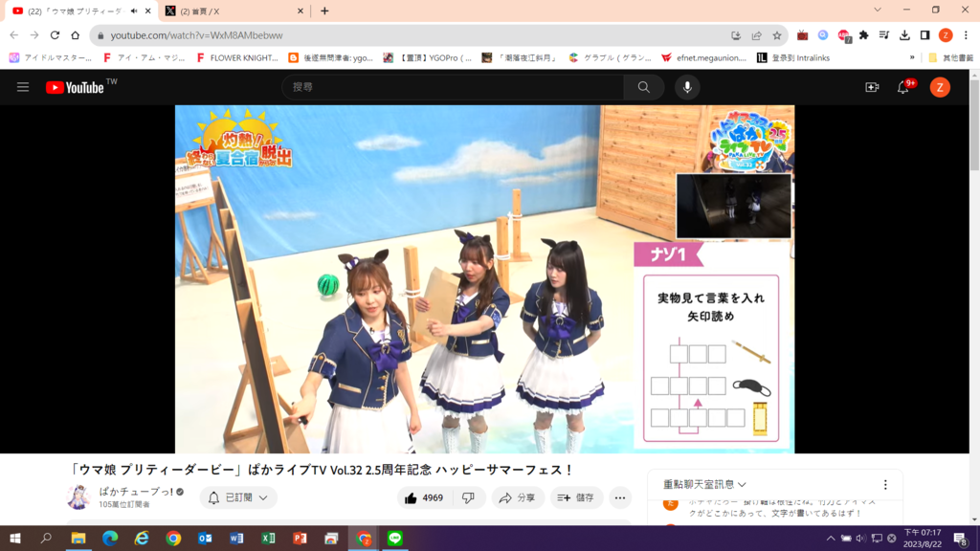Open the Chrome extensions puzzle menu
Image resolution: width=980 pixels, height=551 pixels.
click(864, 35)
